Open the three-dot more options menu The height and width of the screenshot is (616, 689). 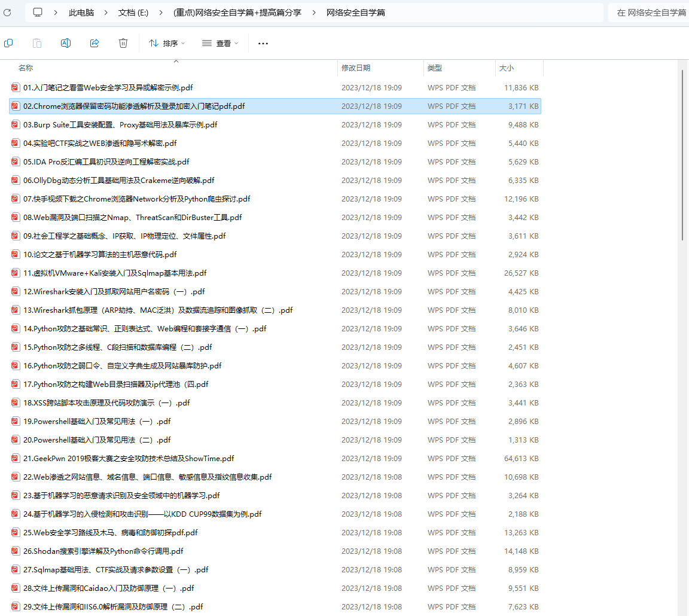(263, 44)
